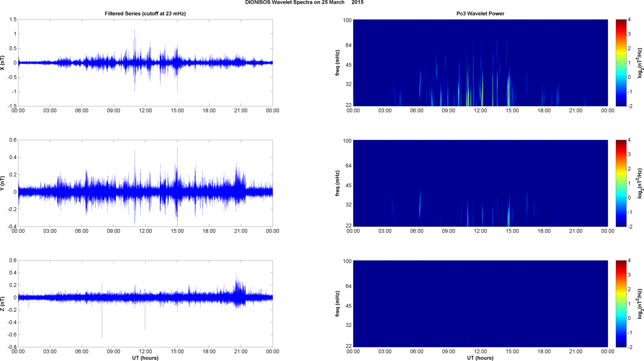Click the '-1.5' tick on the X plot axis
The width and height of the screenshot is (644, 361).
point(12,106)
